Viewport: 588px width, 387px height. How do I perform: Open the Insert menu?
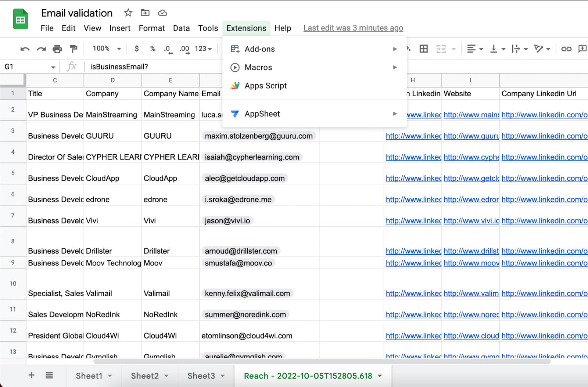(x=120, y=28)
